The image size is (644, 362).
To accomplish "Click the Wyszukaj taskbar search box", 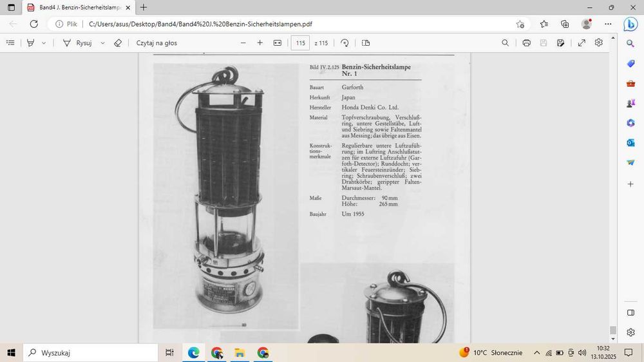I will (x=90, y=352).
